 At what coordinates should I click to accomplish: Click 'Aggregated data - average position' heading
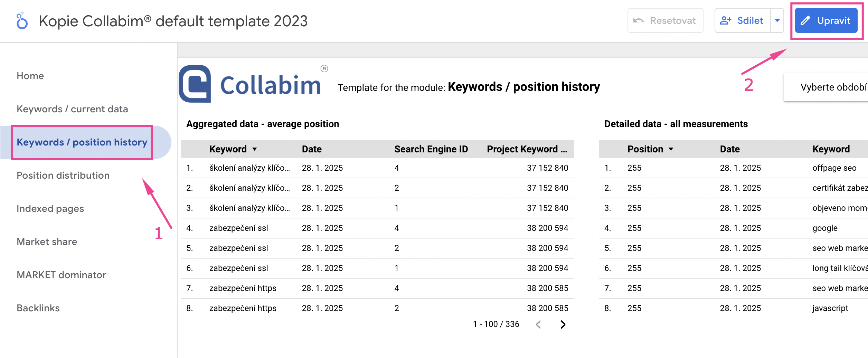pyautogui.click(x=263, y=124)
